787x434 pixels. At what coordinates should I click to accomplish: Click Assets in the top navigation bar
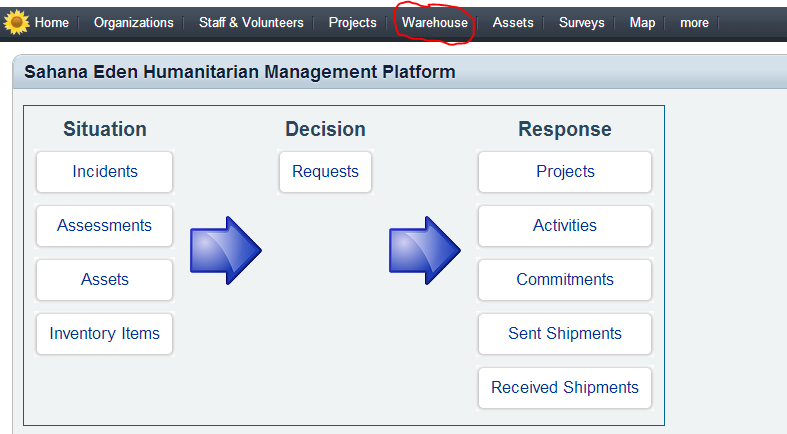[x=513, y=23]
